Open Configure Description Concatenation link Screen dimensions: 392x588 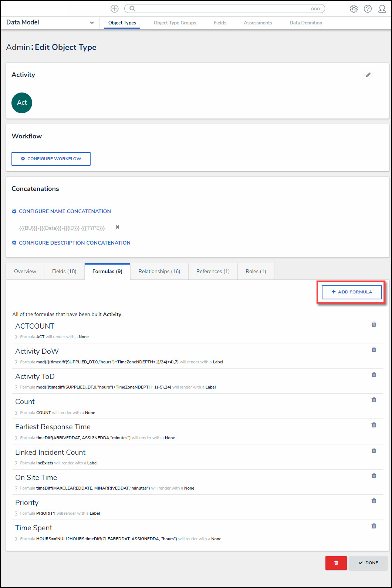click(x=74, y=243)
